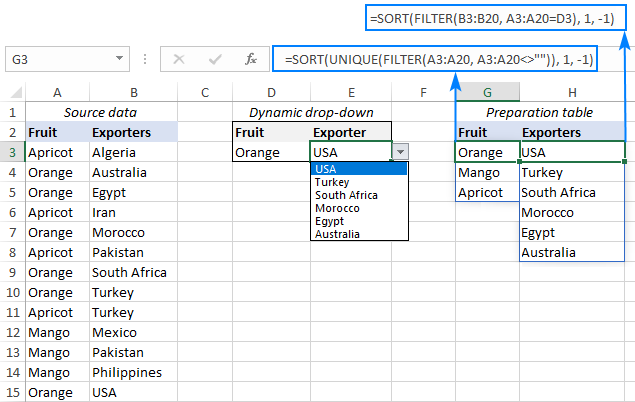Viewport: 635px width, 402px height.
Task: Select column B header
Action: pyautogui.click(x=133, y=93)
